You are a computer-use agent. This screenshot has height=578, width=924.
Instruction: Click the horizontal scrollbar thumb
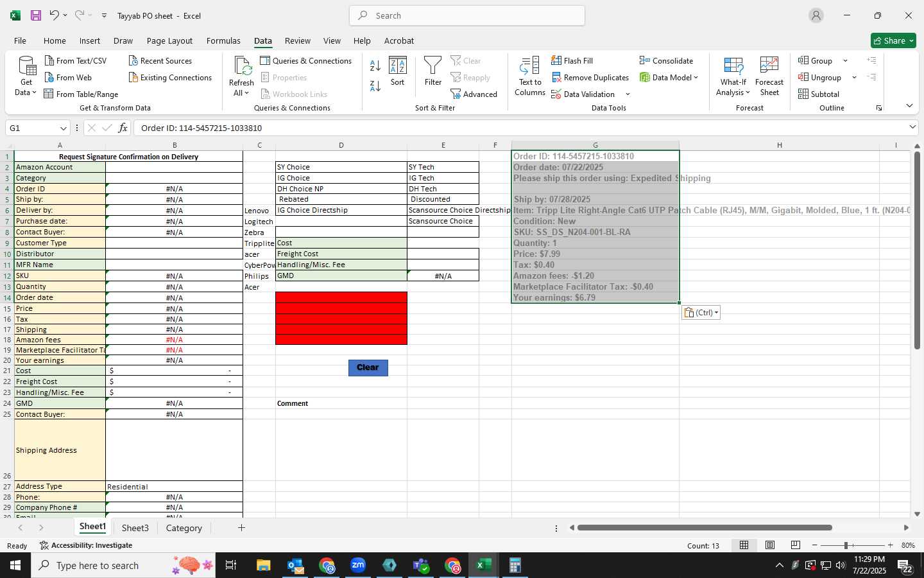705,528
